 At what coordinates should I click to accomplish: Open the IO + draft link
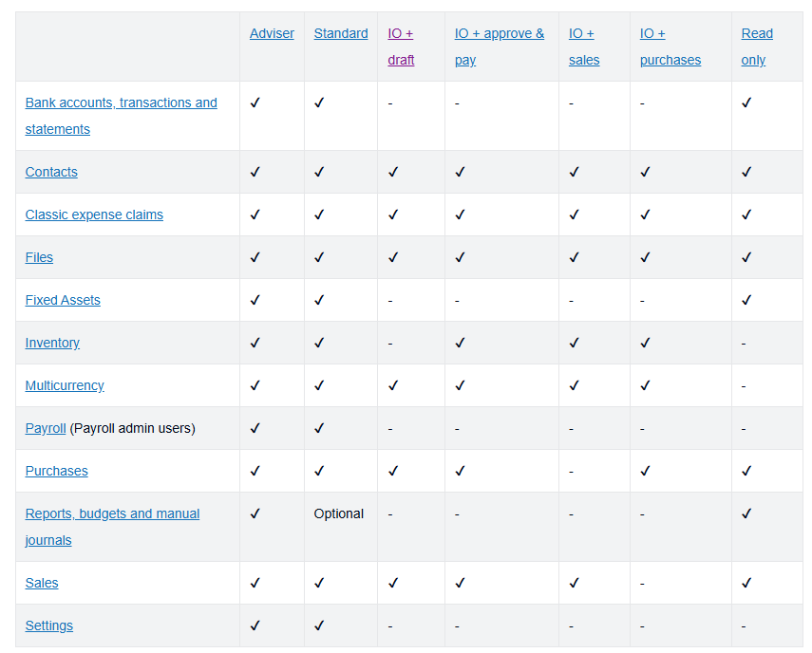point(401,47)
